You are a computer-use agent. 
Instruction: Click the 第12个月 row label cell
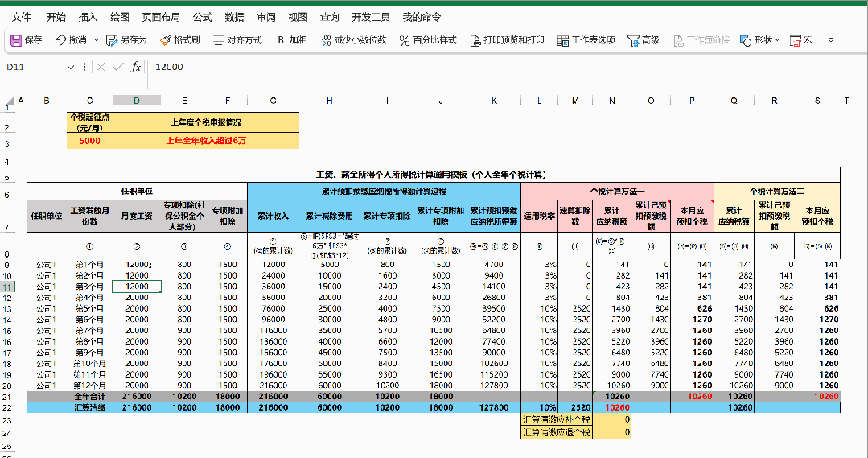[x=89, y=386]
